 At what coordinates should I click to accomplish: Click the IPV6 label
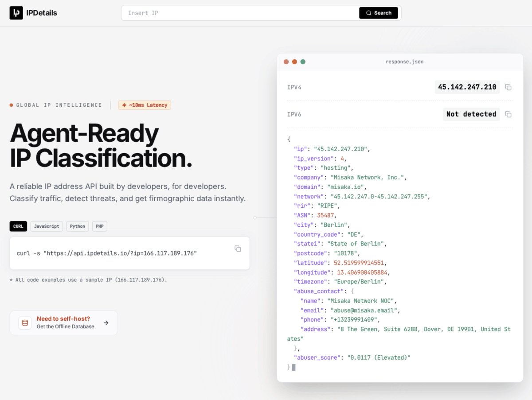point(294,114)
